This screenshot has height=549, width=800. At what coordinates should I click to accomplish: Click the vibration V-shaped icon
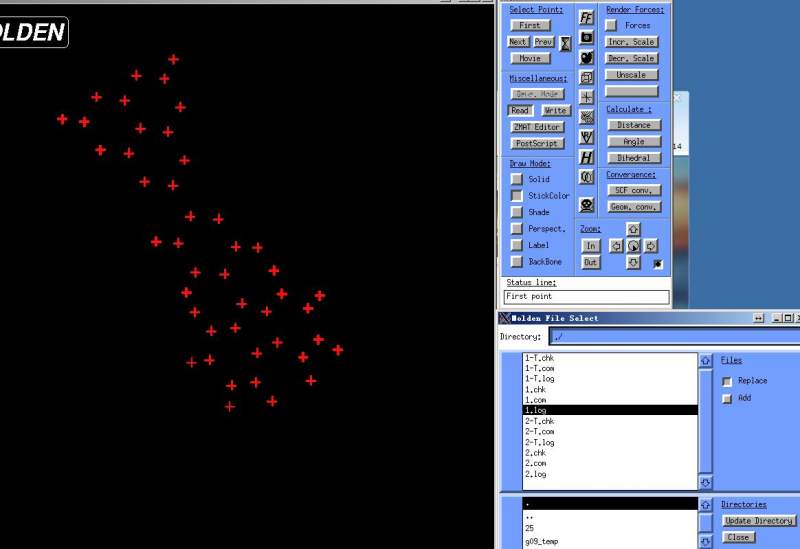click(587, 137)
